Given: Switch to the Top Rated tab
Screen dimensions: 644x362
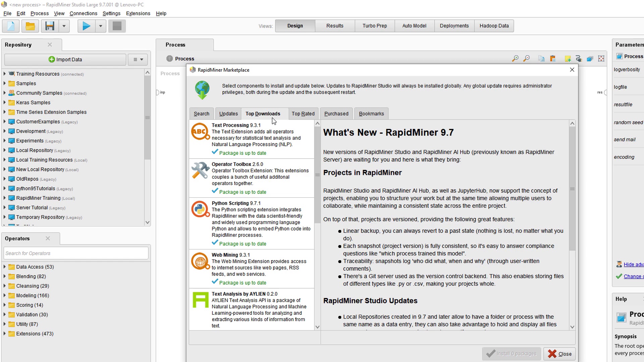Looking at the screenshot, I should pos(303,114).
